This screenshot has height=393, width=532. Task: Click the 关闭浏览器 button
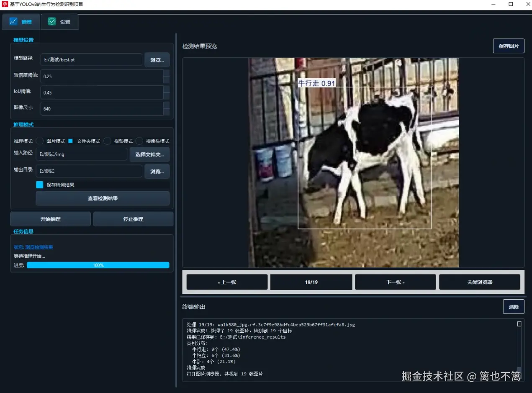pyautogui.click(x=480, y=282)
